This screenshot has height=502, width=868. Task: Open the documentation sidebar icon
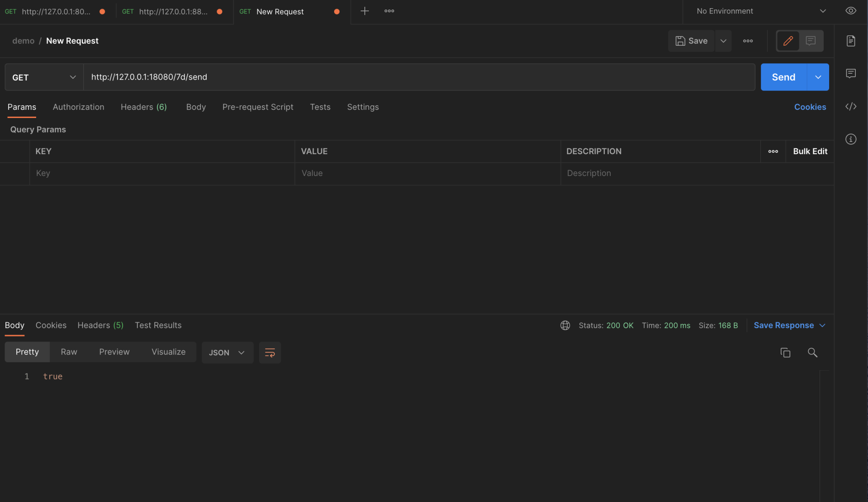coord(851,41)
